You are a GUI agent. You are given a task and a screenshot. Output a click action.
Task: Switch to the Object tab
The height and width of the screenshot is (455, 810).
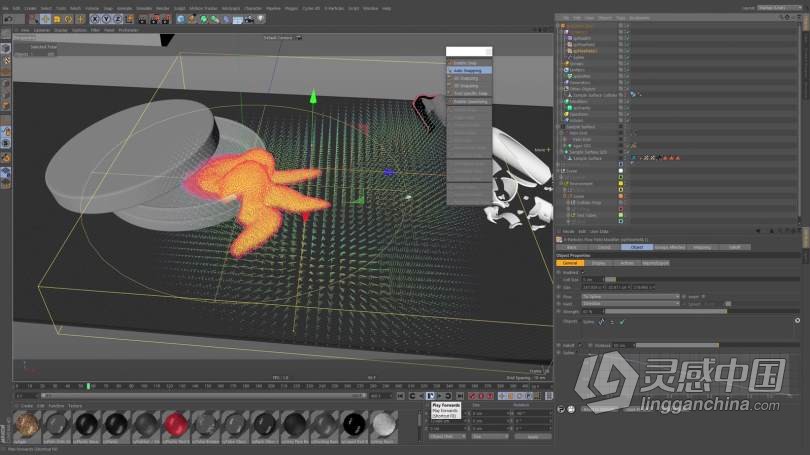click(x=637, y=247)
